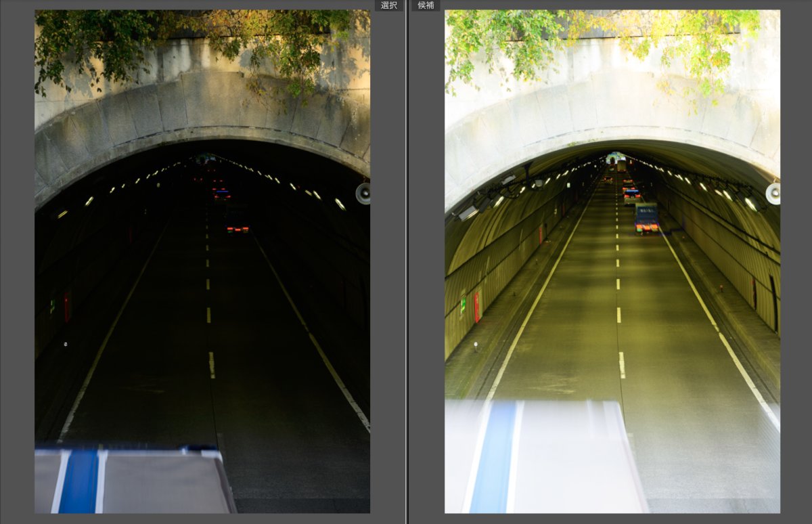
Task: Click the blue stripe on the left photo's vehicle roof
Action: 78,481
